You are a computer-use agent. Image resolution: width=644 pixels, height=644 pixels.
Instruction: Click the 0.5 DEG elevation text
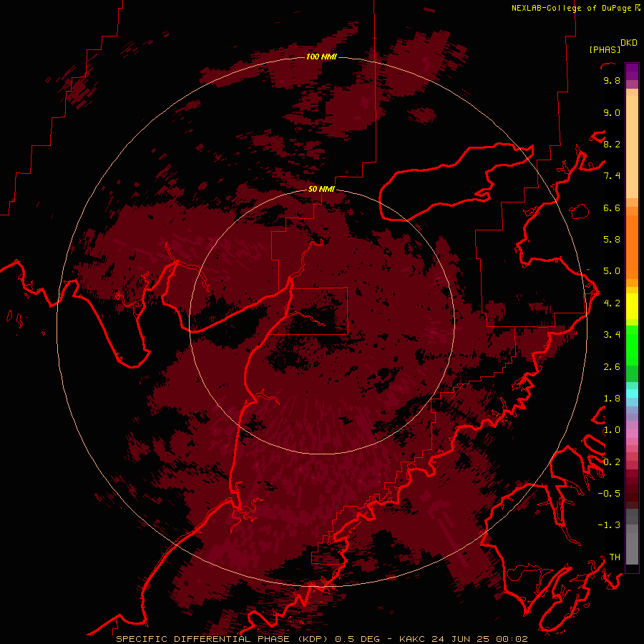click(359, 639)
